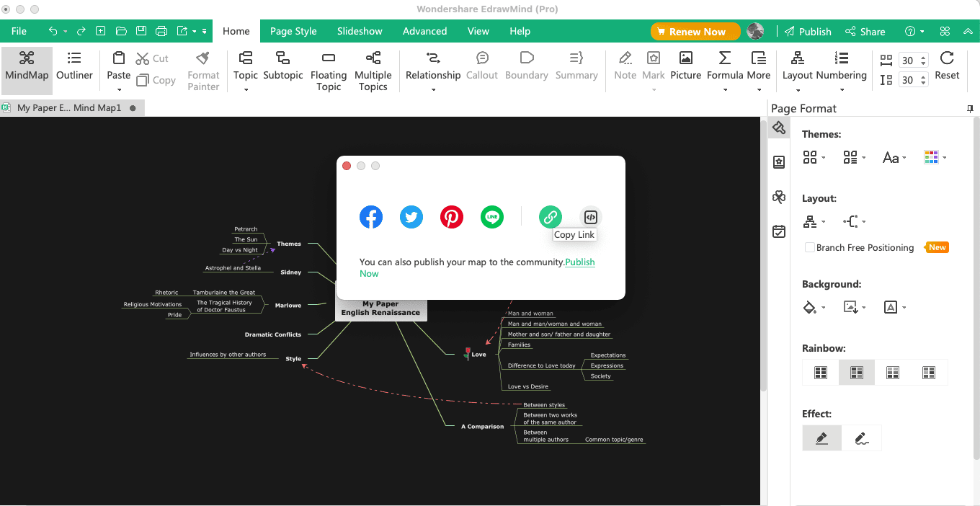Share the map to Pinterest

pyautogui.click(x=452, y=217)
